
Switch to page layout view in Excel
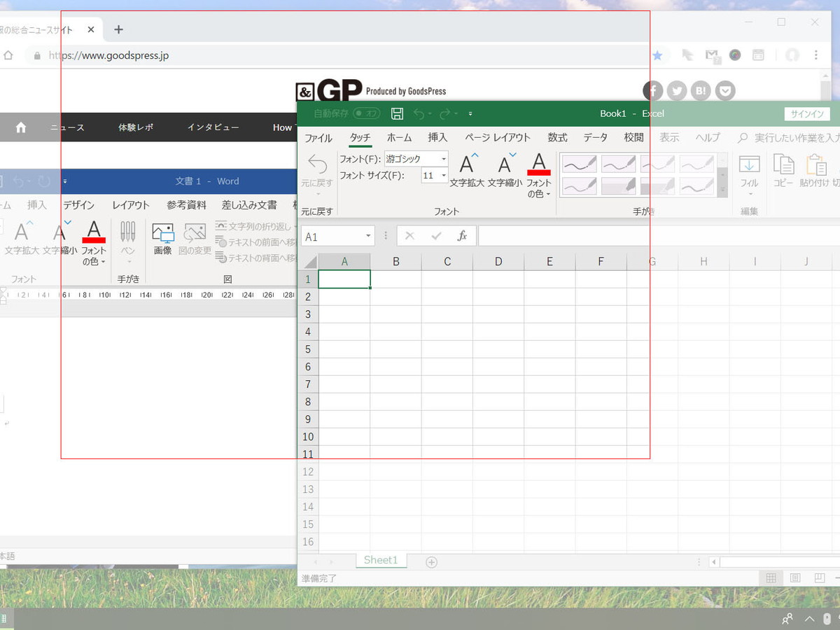(795, 578)
